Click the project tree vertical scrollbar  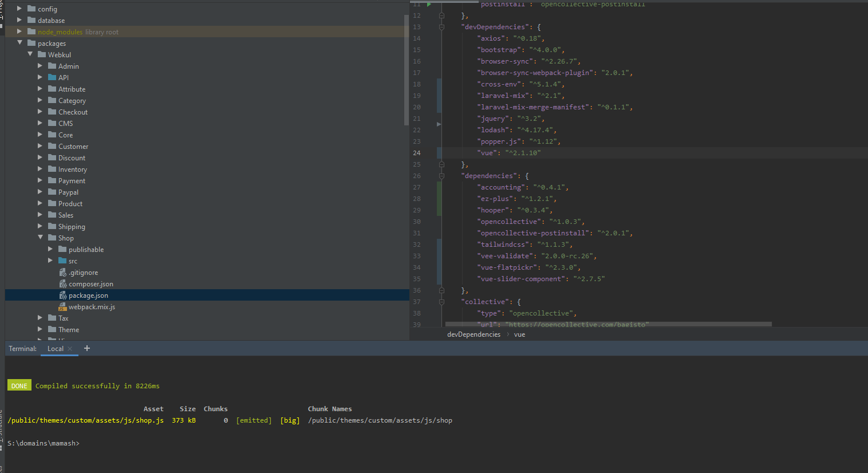pyautogui.click(x=407, y=69)
